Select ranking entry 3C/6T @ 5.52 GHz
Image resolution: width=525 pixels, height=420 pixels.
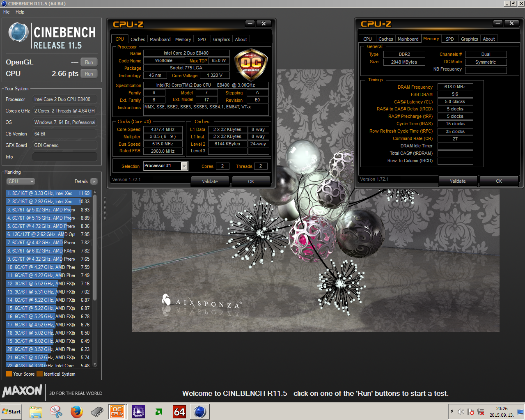click(x=48, y=284)
